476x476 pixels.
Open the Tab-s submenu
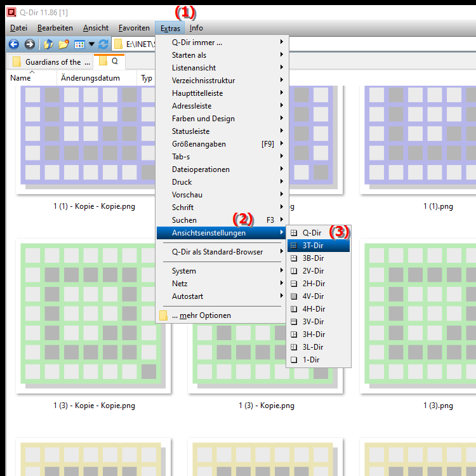(221, 157)
